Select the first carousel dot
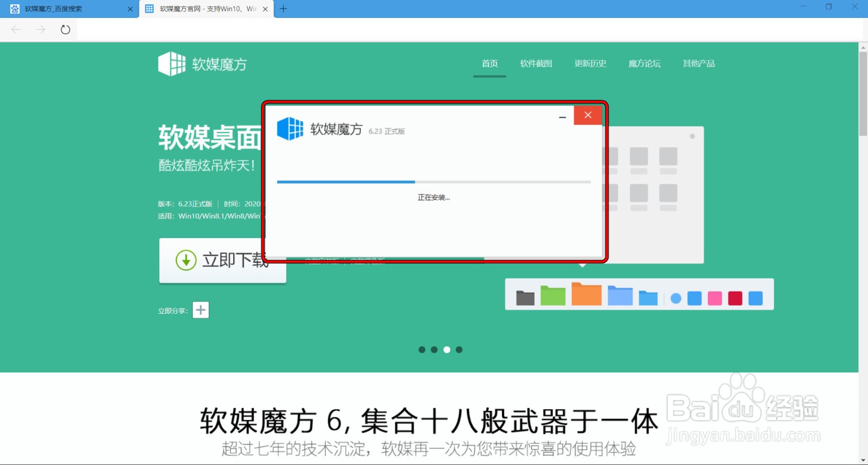Viewport: 868px width, 465px height. tap(422, 350)
